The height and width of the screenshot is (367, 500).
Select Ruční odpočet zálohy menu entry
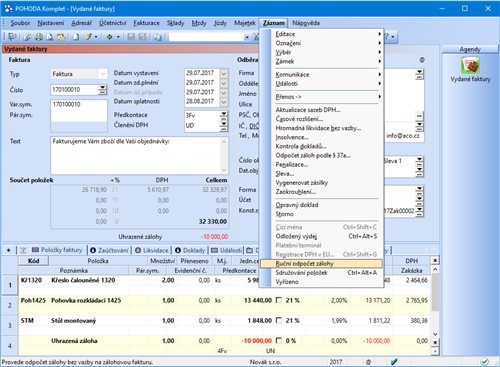click(x=321, y=264)
